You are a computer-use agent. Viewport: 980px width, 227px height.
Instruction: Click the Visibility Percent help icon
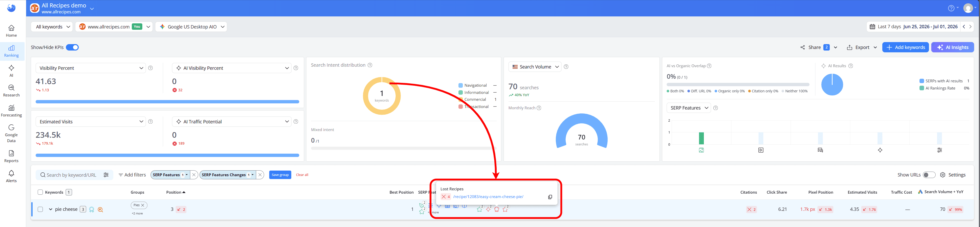(150, 68)
